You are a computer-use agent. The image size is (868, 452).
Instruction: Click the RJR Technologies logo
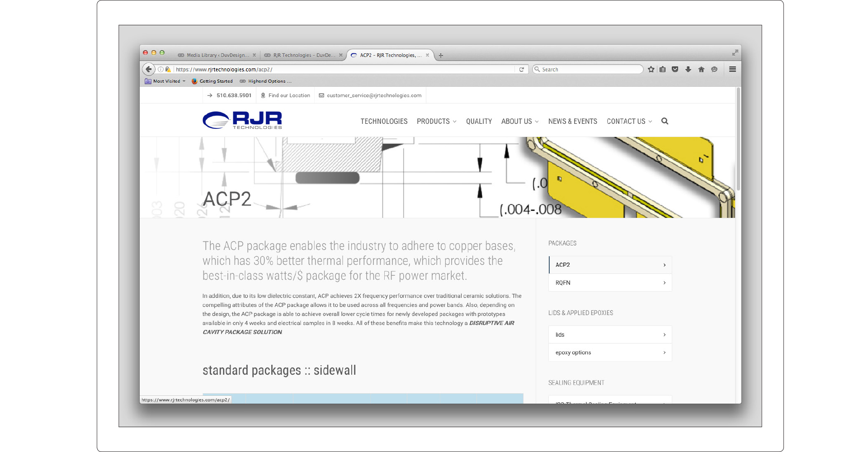pyautogui.click(x=242, y=120)
